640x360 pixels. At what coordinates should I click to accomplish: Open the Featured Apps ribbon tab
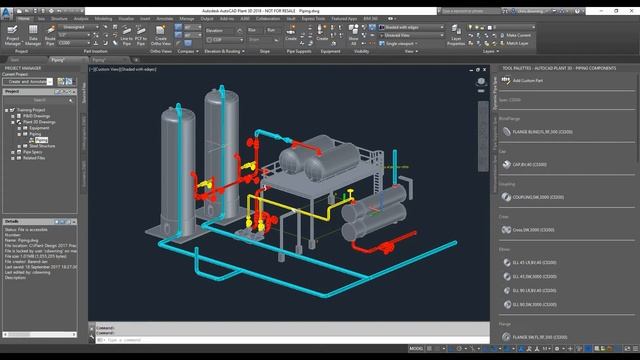(344, 19)
